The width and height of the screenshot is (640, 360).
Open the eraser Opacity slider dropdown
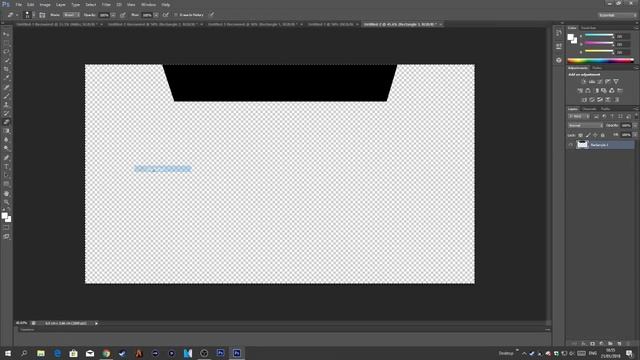(x=113, y=15)
